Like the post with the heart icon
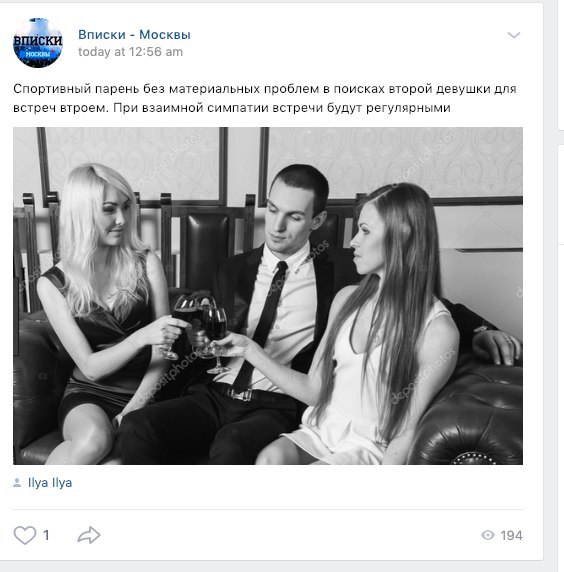Screen dimensions: 564x572 [25, 535]
